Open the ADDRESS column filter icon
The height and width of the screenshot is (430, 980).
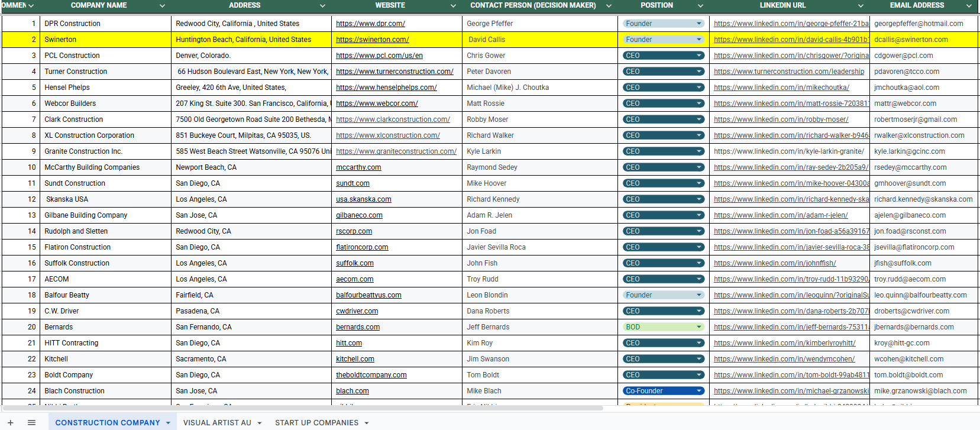coord(322,6)
